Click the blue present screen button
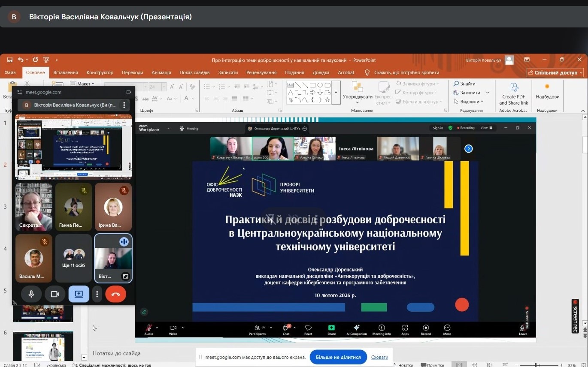Viewport: 588px width, 367px height. point(79,294)
